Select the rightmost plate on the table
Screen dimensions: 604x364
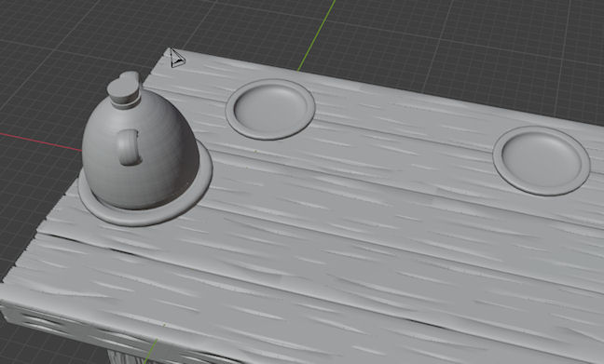pyautogui.click(x=542, y=160)
